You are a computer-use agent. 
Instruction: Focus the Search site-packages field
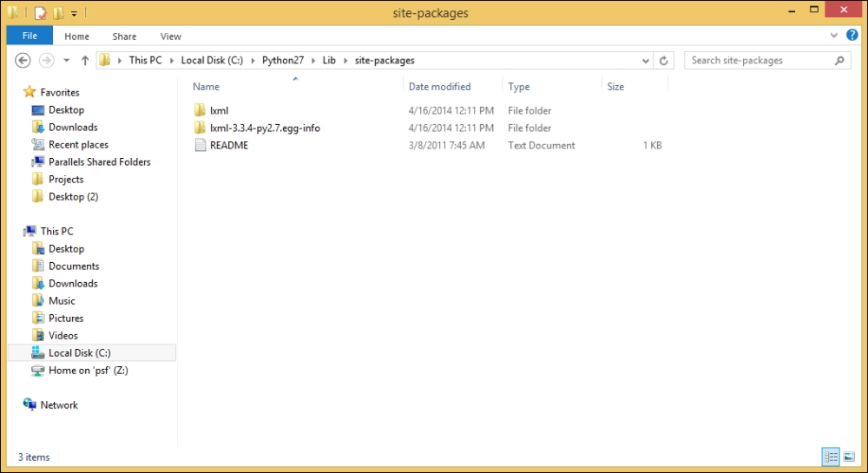[767, 60]
